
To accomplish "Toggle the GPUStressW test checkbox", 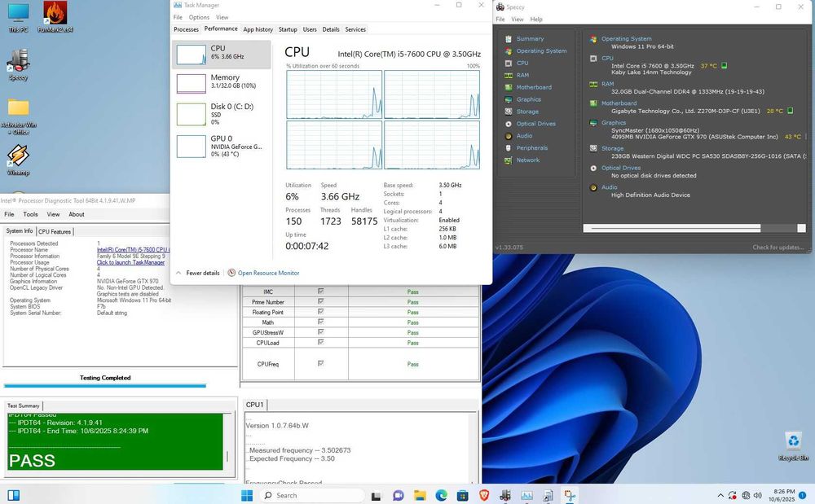I will click(320, 332).
